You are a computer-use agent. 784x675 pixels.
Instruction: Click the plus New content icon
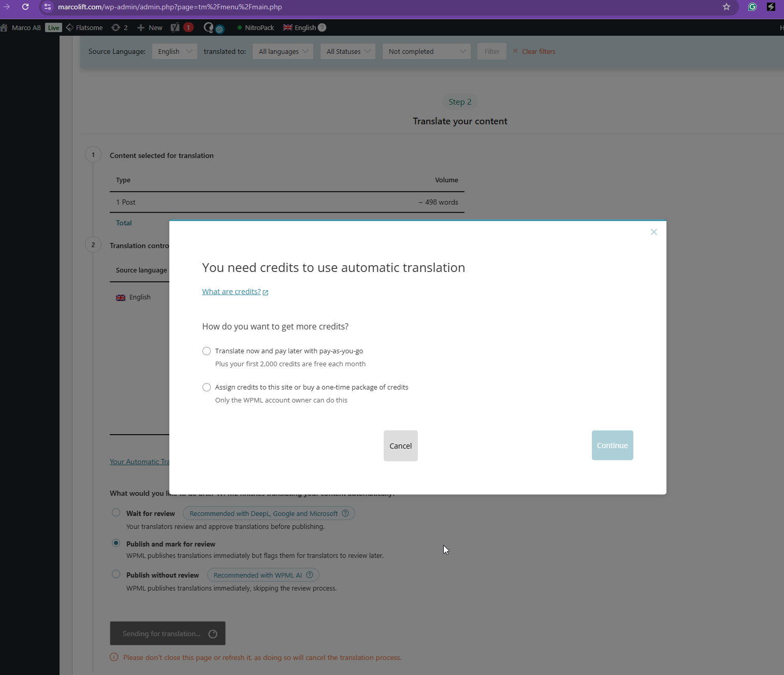click(x=141, y=27)
